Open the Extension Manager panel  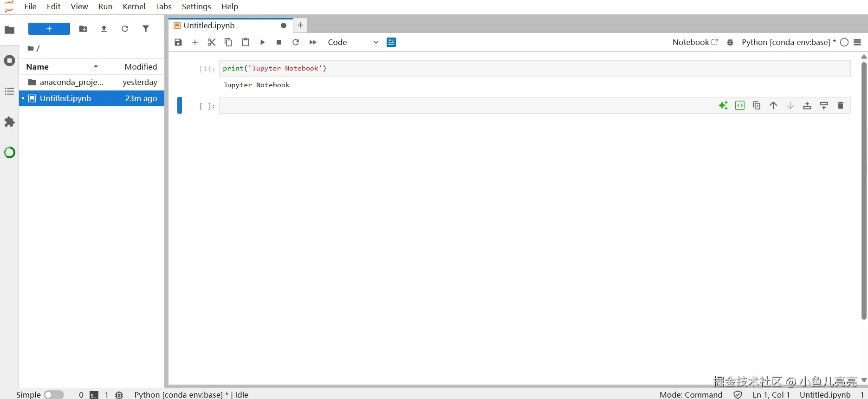(9, 122)
